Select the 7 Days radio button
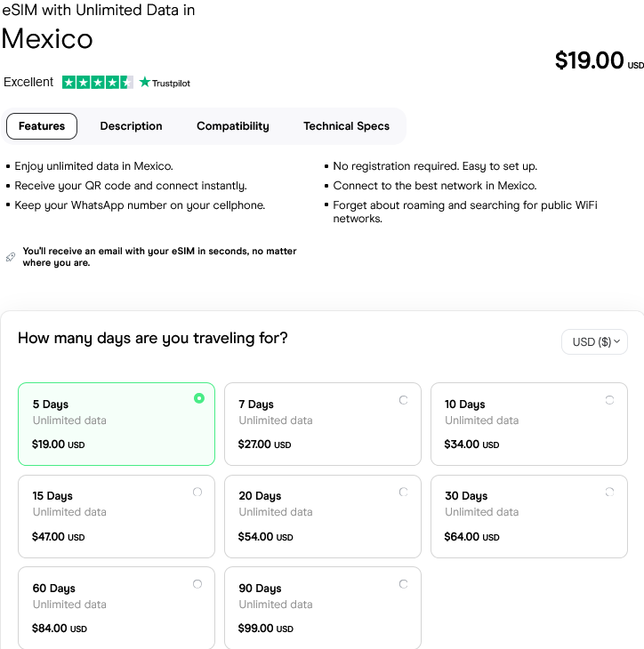Screen dimensions: 644x649 404,400
